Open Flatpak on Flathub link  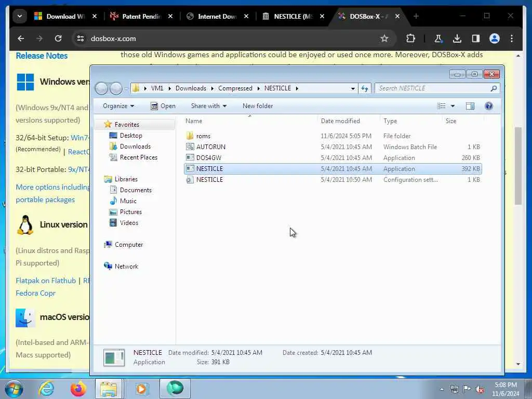(46, 281)
